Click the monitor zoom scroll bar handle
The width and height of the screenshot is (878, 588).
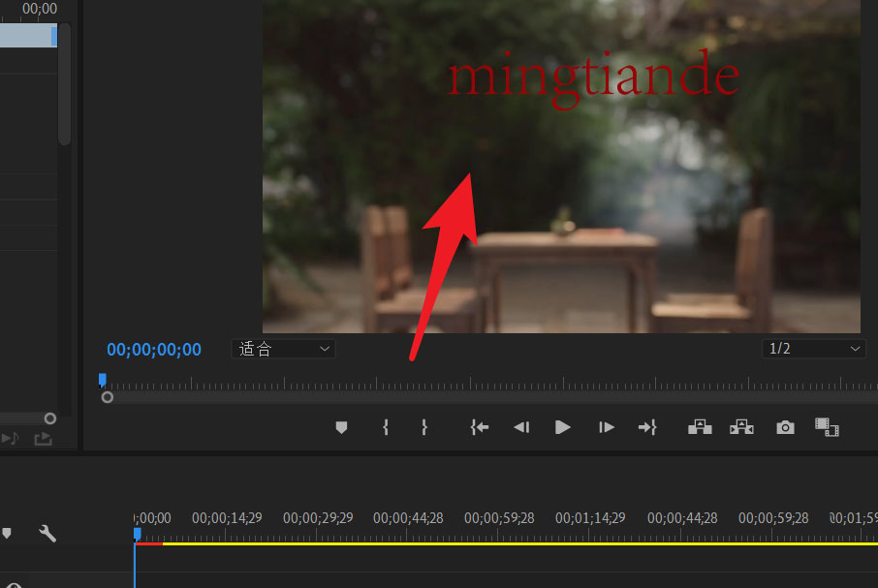tap(107, 397)
